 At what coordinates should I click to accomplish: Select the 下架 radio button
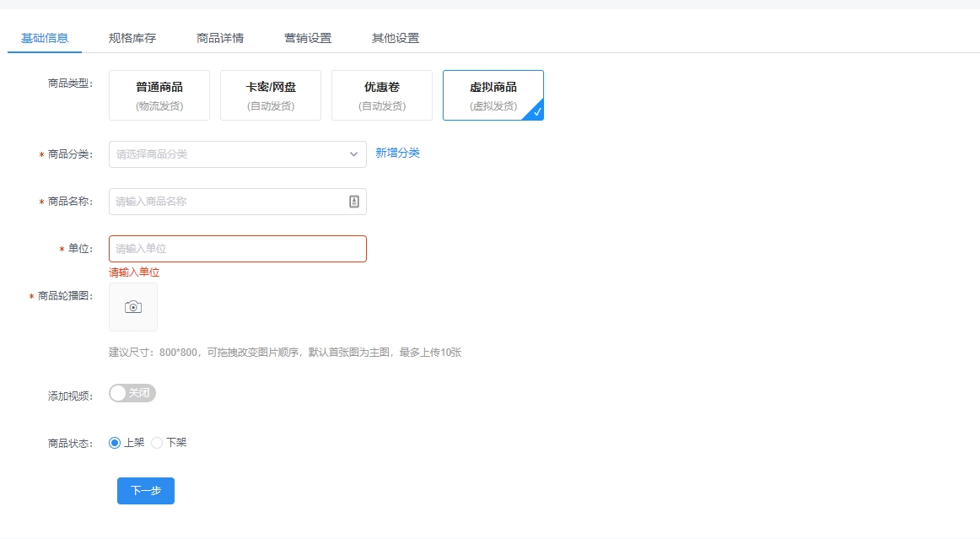click(x=157, y=443)
